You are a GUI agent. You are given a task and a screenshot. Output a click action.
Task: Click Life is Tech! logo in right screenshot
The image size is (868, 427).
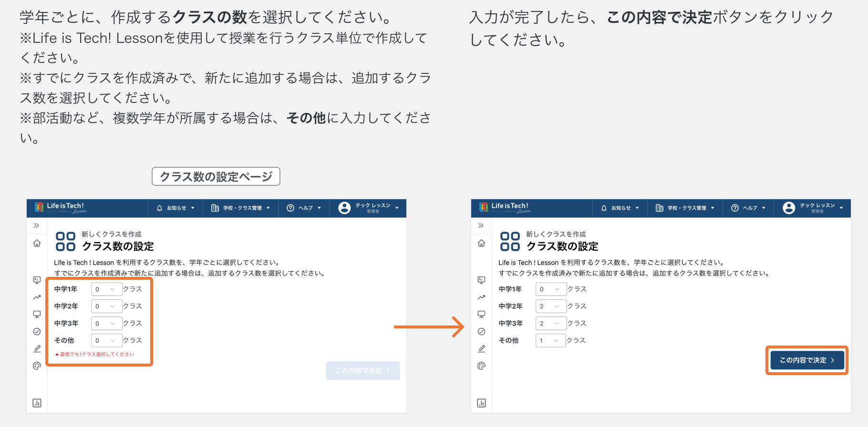[x=505, y=207]
